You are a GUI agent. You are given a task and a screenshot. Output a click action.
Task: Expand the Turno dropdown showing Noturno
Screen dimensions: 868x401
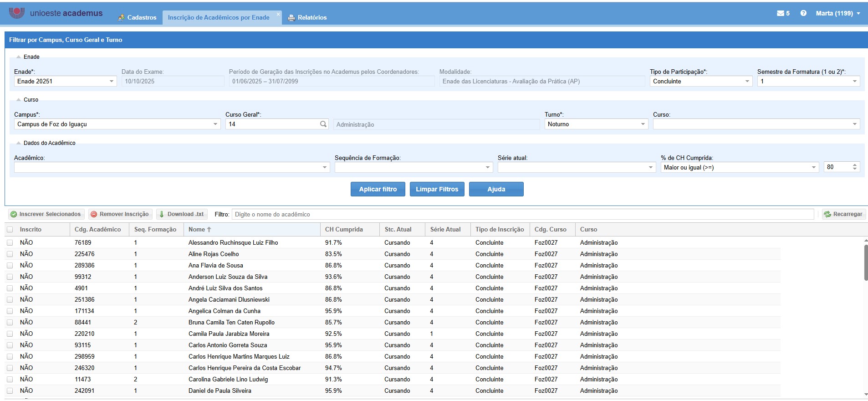coord(643,124)
